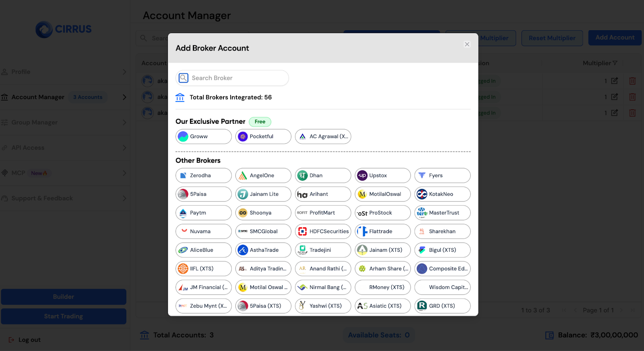Click the GRD (XTS) broker icon
This screenshot has height=351, width=644.
(x=422, y=306)
